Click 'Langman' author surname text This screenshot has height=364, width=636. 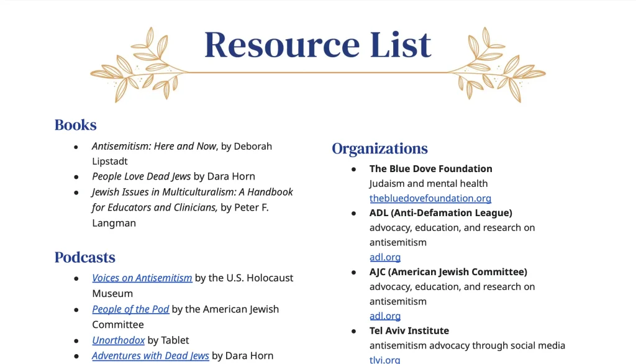pyautogui.click(x=114, y=223)
